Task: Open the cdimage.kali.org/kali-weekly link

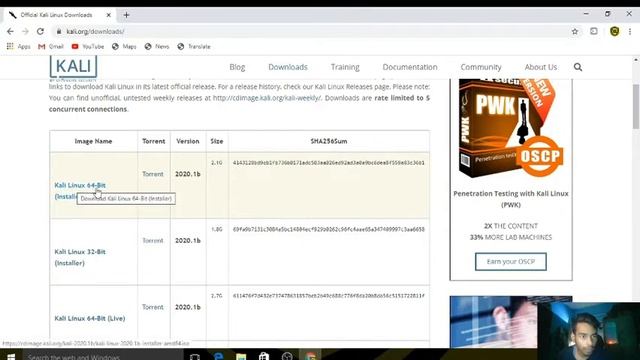Action: click(x=267, y=98)
